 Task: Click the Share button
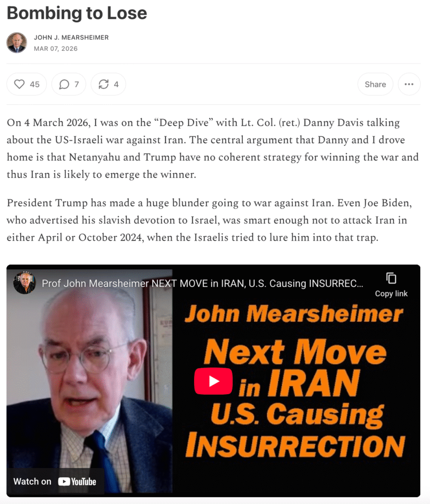(375, 84)
